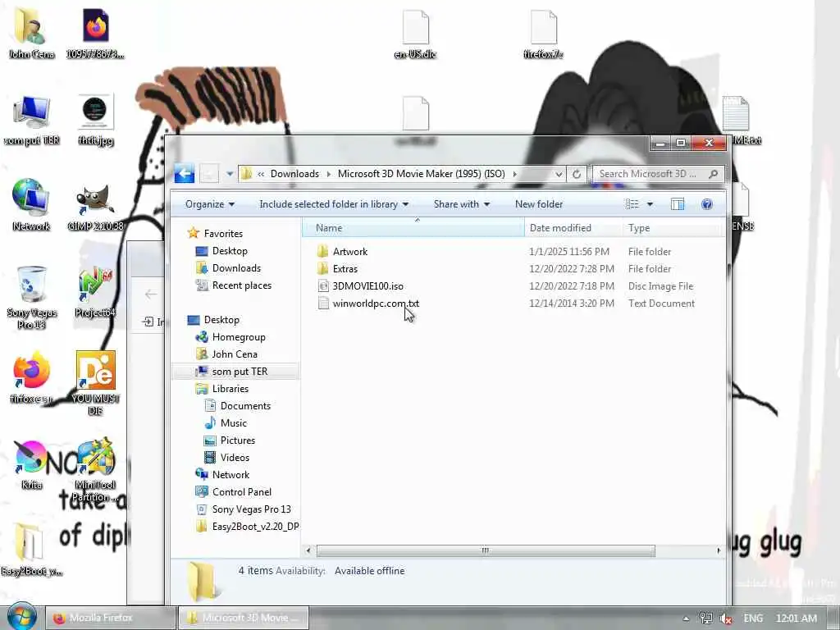Switch to Mozilla Firefox taskbar button
This screenshot has width=840, height=630.
click(x=111, y=618)
